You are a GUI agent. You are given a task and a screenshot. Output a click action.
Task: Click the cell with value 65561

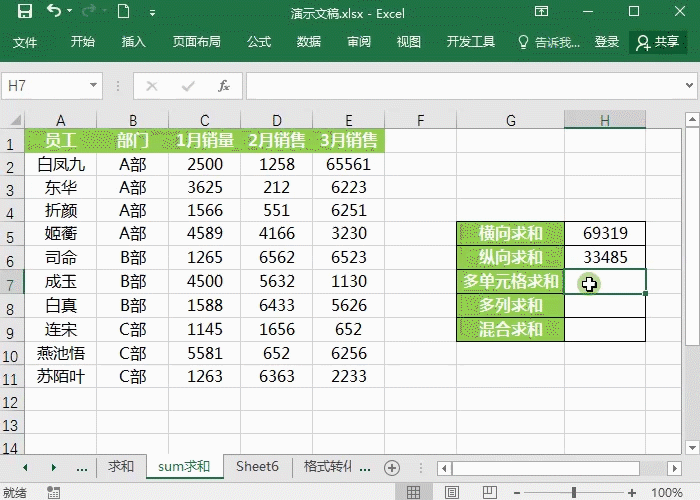click(x=349, y=165)
